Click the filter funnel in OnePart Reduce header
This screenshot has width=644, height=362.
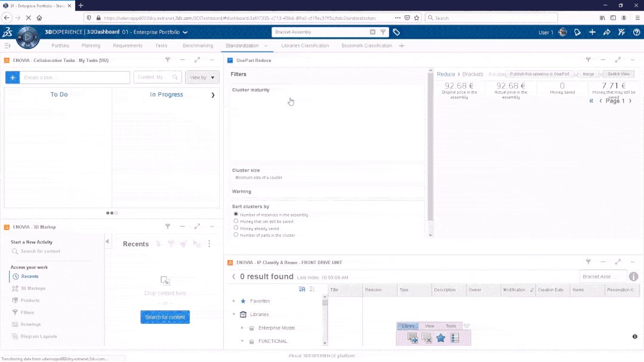[588, 60]
